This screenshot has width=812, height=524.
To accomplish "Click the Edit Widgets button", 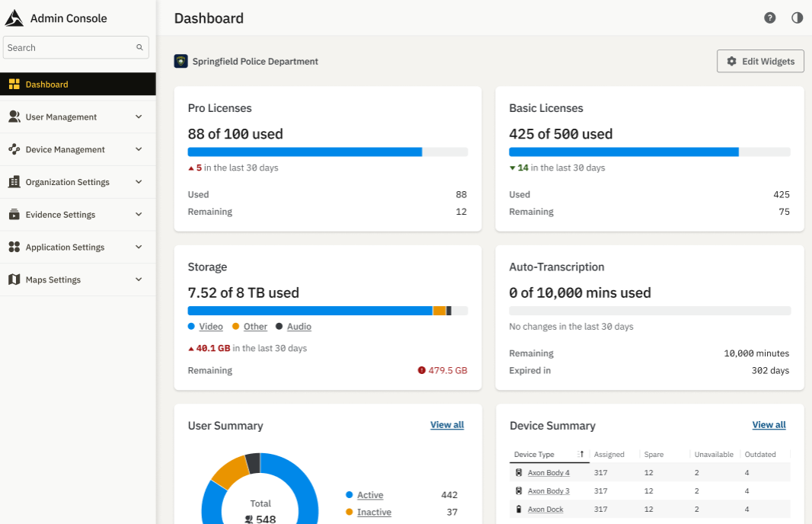I will coord(760,61).
